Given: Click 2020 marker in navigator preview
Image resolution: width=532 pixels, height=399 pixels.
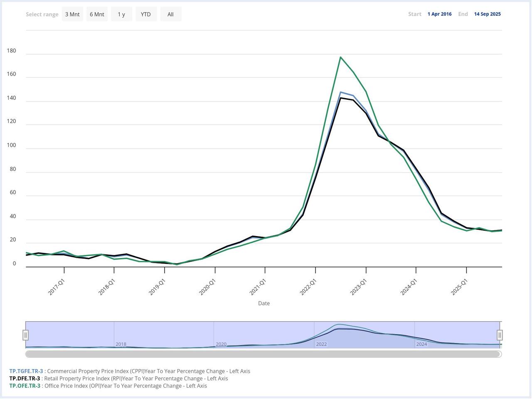Looking at the screenshot, I should (221, 344).
